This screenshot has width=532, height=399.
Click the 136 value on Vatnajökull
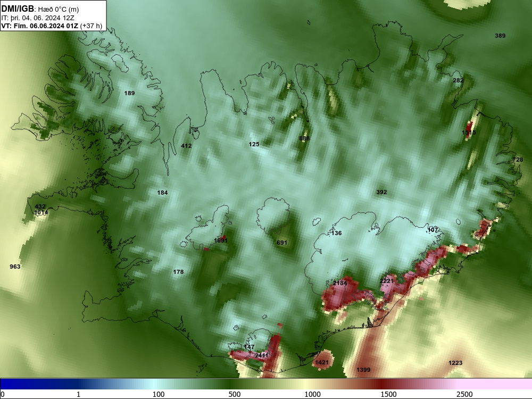(336, 233)
